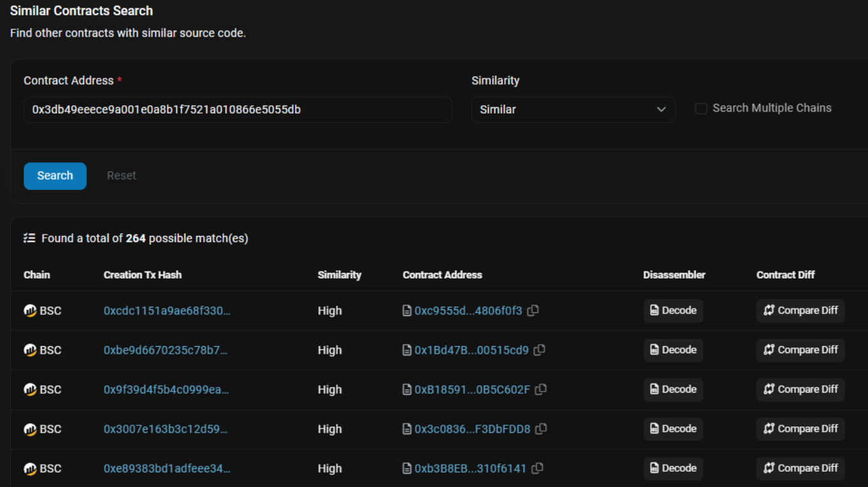Click file icon beside 0xB18591...0B5C602F
868x487 pixels.
tap(407, 390)
